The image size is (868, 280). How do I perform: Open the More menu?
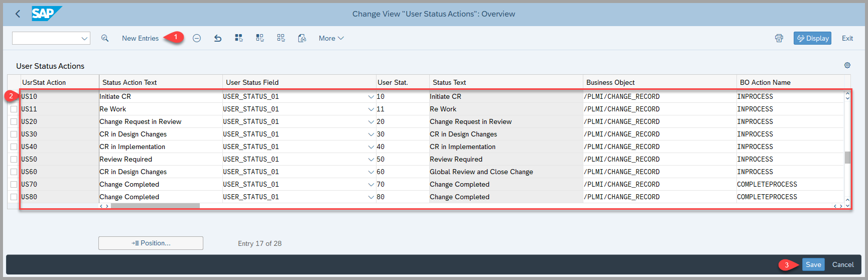(331, 38)
